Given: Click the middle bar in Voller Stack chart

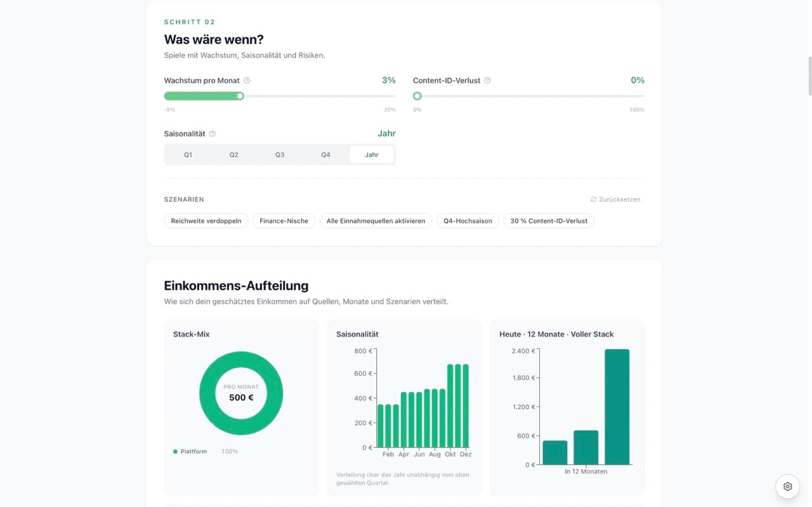Looking at the screenshot, I should (x=586, y=447).
